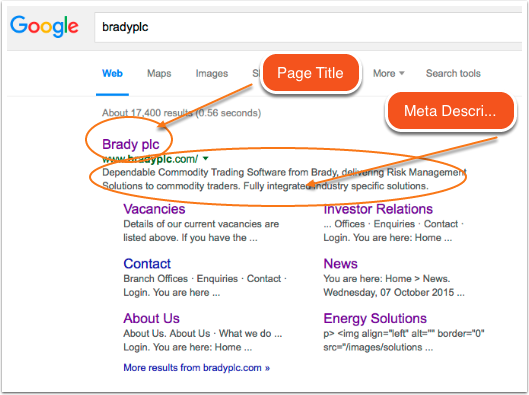The width and height of the screenshot is (529, 395).
Task: Go to the News sitelink
Action: (x=340, y=264)
